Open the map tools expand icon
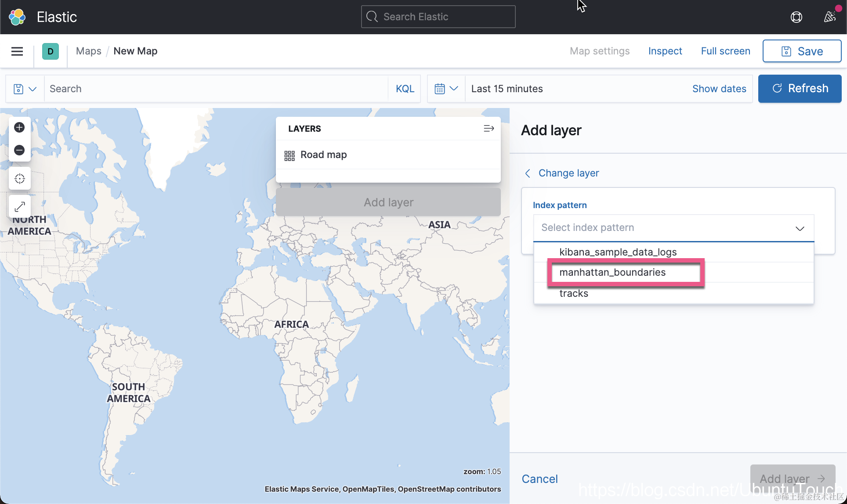Screen dimensions: 847x504 19,206
